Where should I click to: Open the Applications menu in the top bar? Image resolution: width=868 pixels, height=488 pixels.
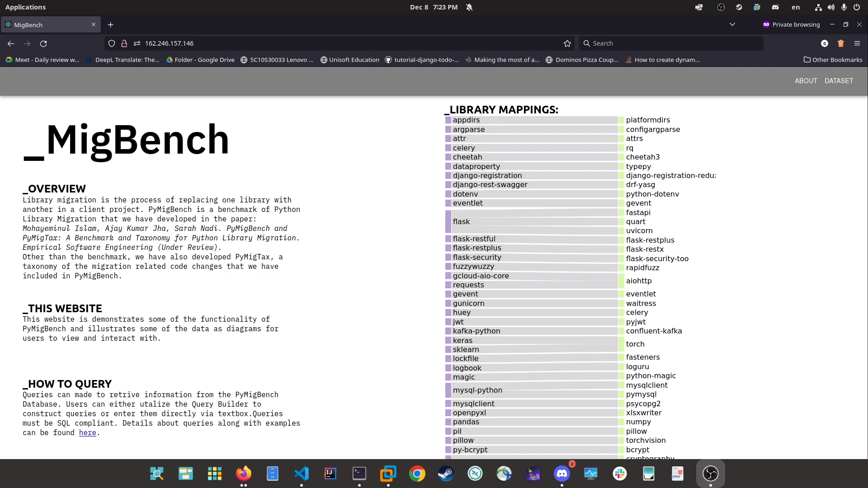[x=25, y=7]
